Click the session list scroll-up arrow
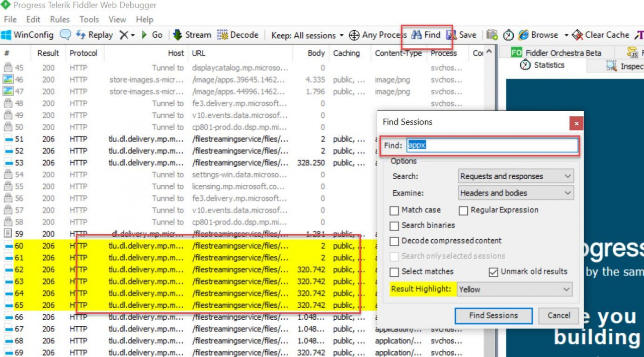Viewport: 644px width, 357px height. click(x=490, y=52)
